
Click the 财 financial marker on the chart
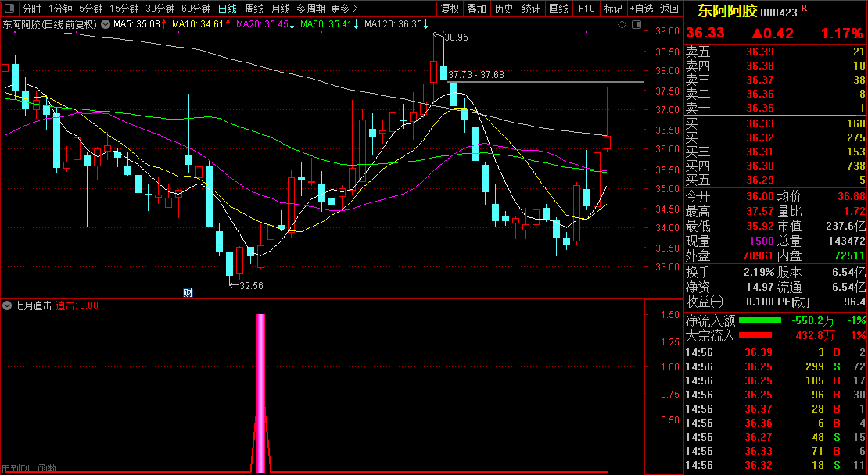click(x=188, y=293)
